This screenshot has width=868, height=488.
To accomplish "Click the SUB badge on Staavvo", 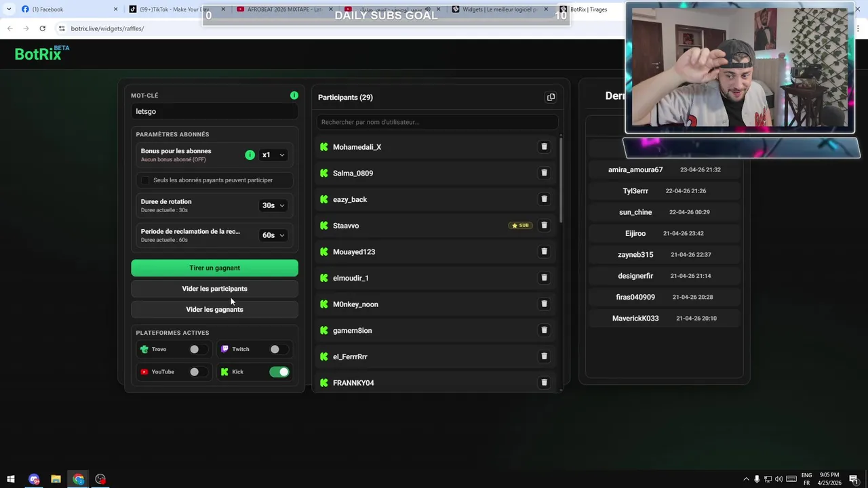I will (x=521, y=225).
